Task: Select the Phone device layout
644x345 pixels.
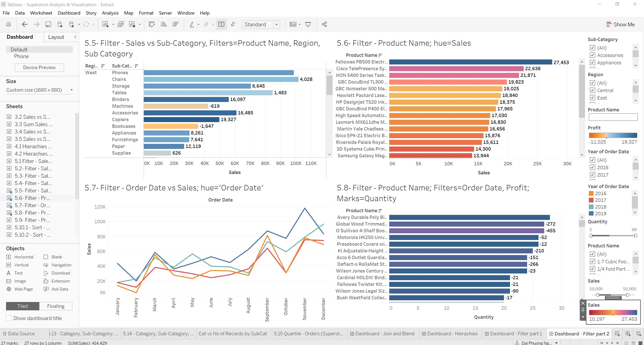Action: (x=21, y=56)
